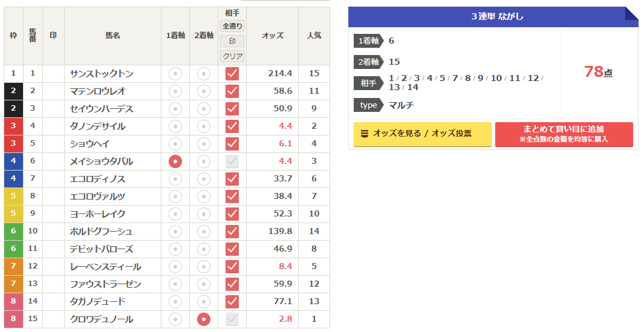
Task: Uncheck 相手 checkbox for ショウヘイ
Action: 232,144
